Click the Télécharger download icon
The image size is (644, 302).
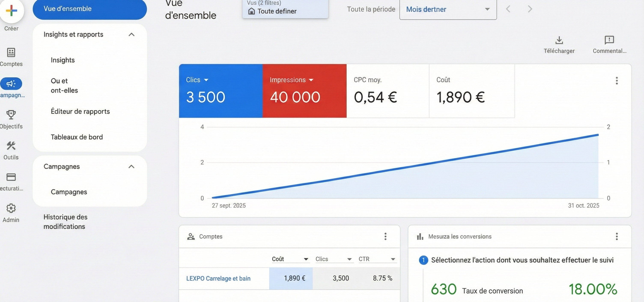559,40
